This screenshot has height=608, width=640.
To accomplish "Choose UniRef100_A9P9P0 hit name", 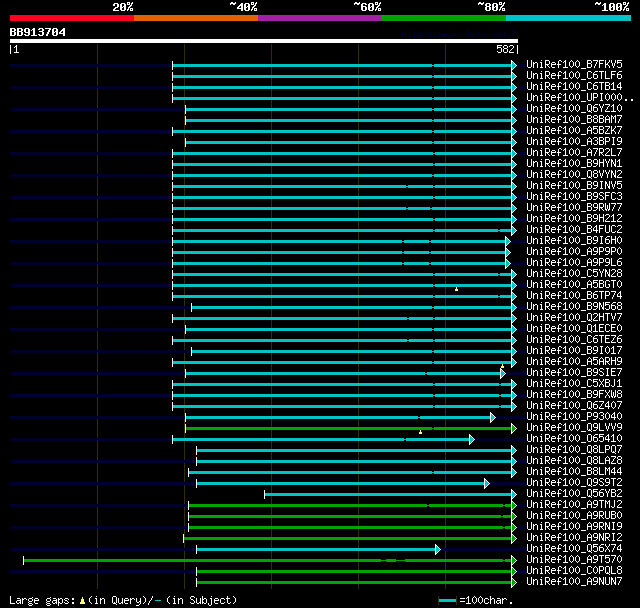I will click(574, 252).
